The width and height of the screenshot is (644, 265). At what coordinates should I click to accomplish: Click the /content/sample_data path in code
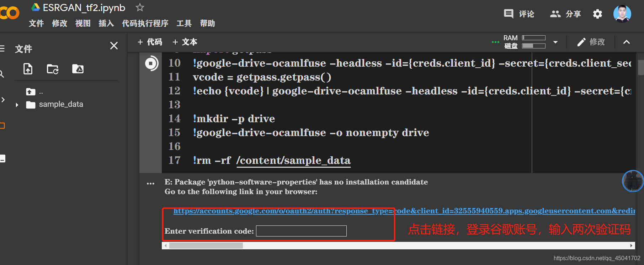click(293, 160)
